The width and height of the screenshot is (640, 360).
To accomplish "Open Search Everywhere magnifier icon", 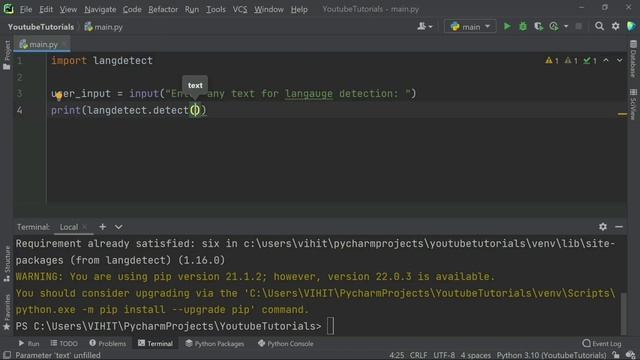I will tap(599, 27).
